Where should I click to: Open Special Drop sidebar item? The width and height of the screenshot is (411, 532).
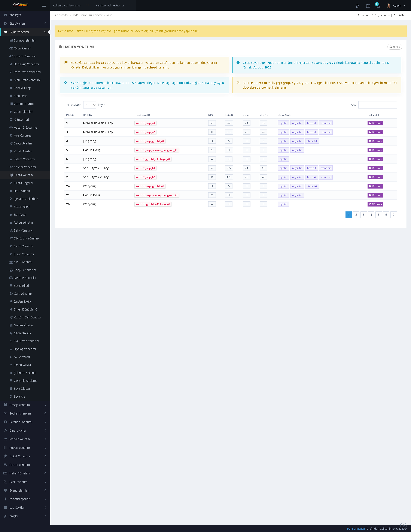pos(25,88)
